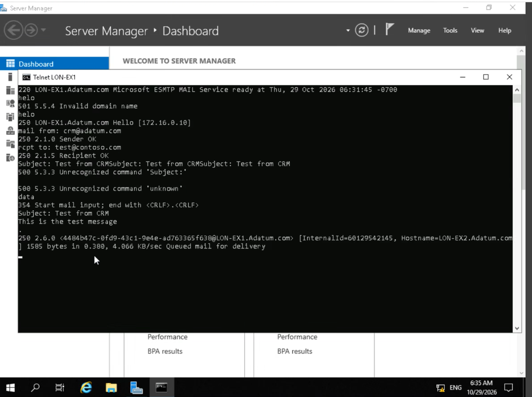
Task: Open the Manage menu
Action: point(419,30)
